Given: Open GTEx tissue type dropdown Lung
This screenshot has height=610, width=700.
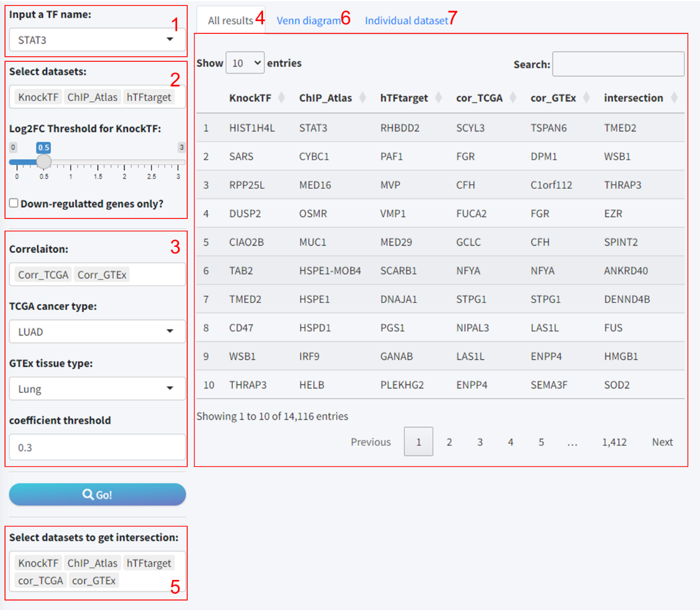Looking at the screenshot, I should tap(98, 389).
